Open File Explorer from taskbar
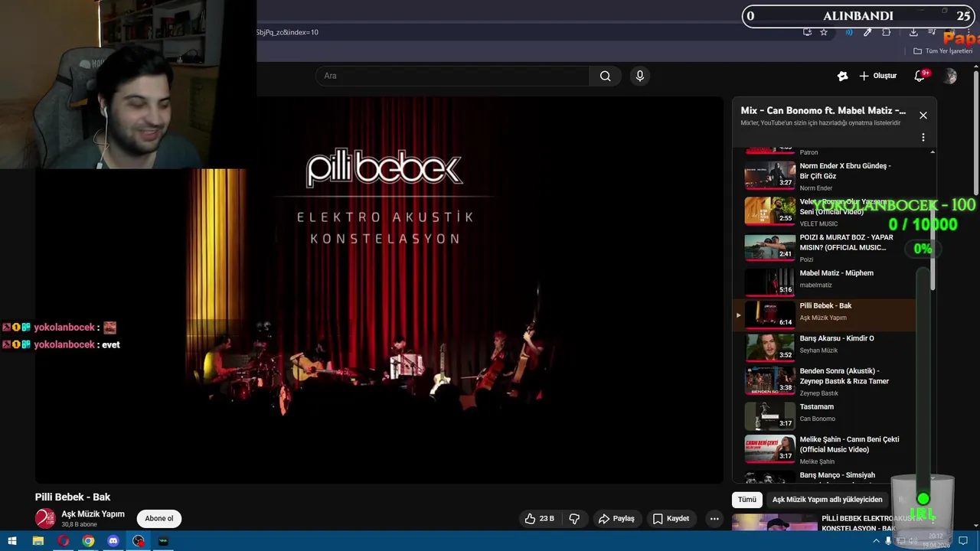980x551 pixels. pos(38,541)
